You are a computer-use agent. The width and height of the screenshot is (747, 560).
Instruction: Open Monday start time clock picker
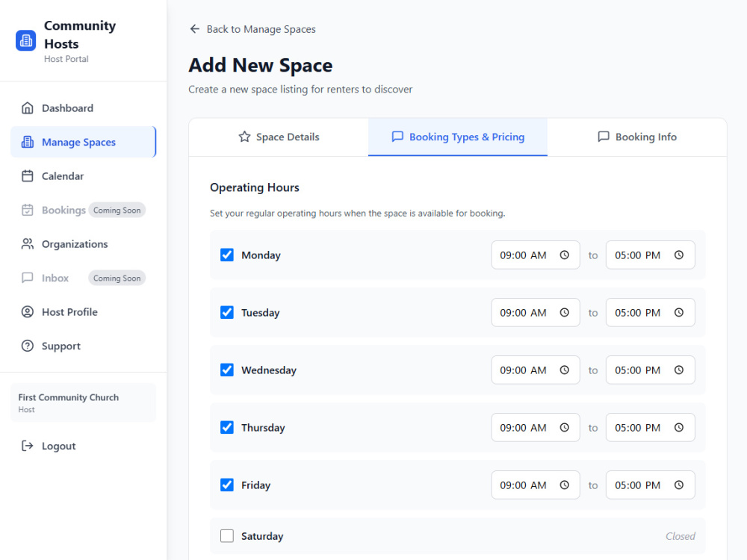(x=565, y=255)
